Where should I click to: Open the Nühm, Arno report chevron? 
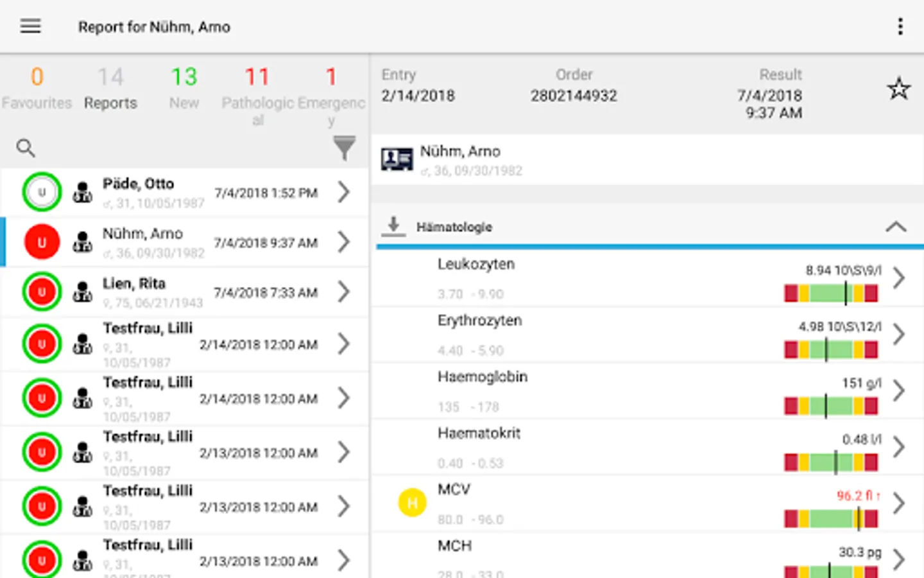344,242
